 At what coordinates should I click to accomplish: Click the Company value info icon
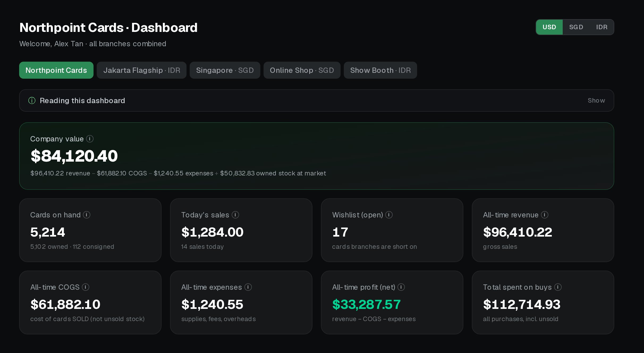tap(90, 139)
